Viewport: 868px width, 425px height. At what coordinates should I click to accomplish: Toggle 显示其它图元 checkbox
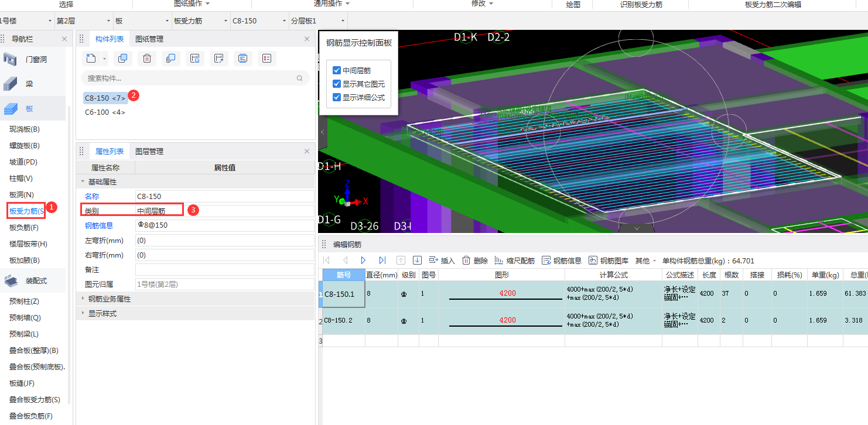[x=337, y=84]
